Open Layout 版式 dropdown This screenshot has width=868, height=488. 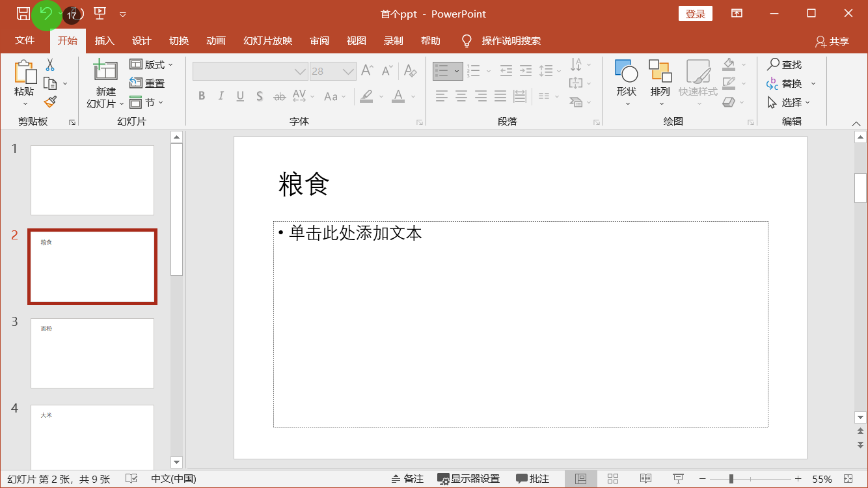pos(152,64)
